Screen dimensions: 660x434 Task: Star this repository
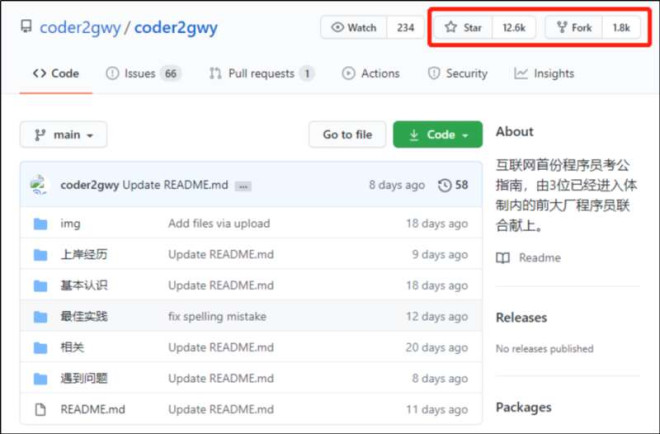tap(463, 28)
